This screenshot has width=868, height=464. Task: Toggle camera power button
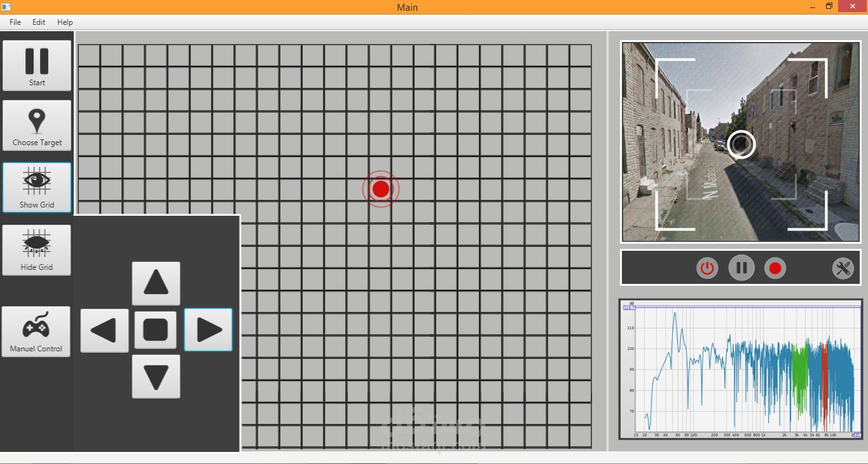click(x=707, y=268)
